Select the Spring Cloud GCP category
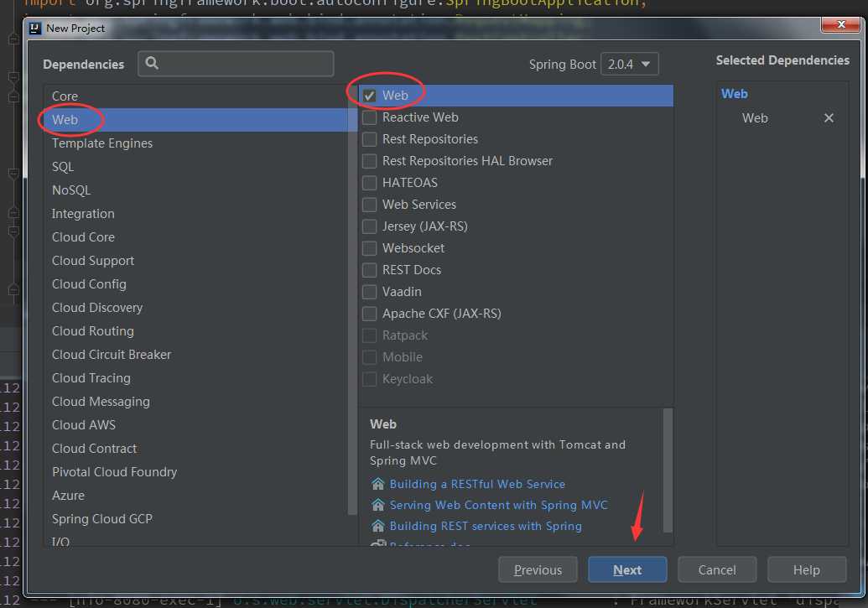868x608 pixels. click(x=196, y=519)
